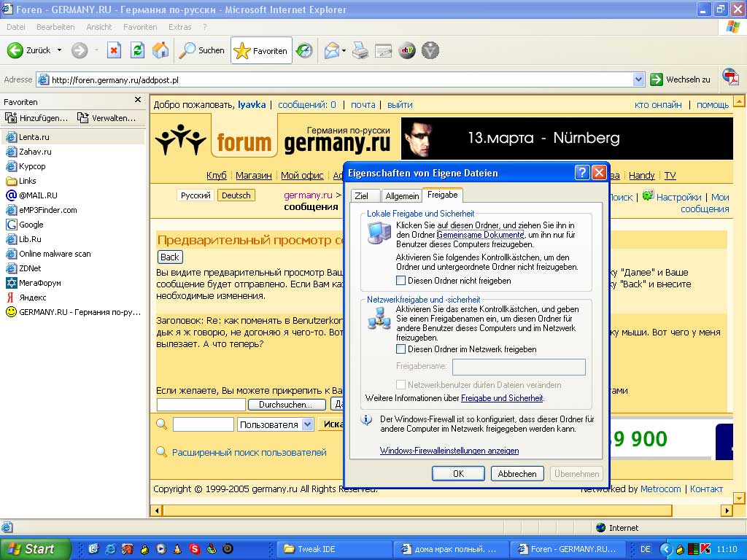Toggle the Favoriten star button
This screenshot has width=747, height=560.
pyautogui.click(x=261, y=50)
